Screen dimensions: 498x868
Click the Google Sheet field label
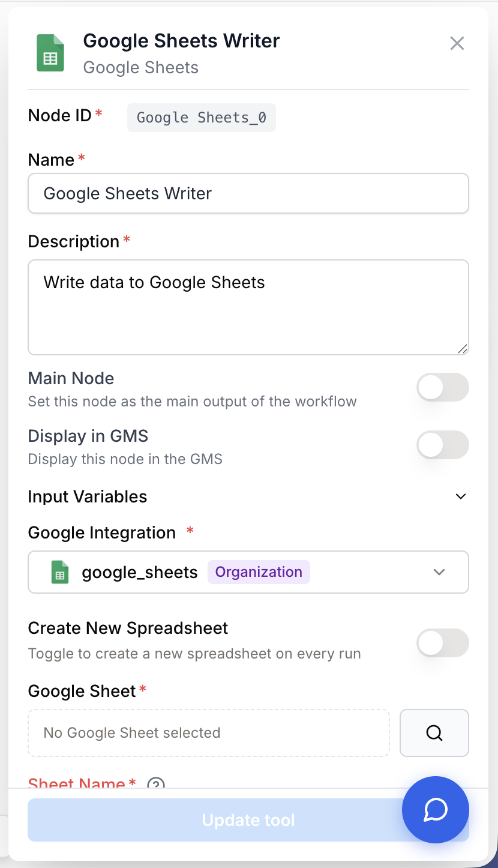[x=82, y=691]
